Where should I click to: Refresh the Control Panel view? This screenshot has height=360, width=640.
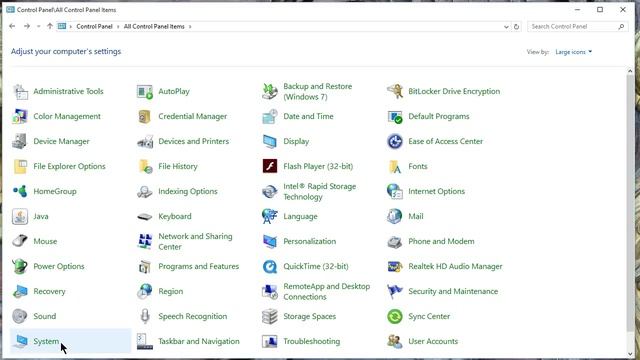tap(516, 27)
